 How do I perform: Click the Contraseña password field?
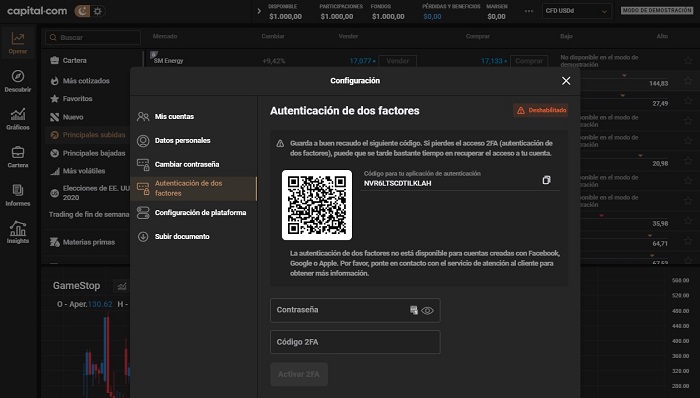(355, 310)
